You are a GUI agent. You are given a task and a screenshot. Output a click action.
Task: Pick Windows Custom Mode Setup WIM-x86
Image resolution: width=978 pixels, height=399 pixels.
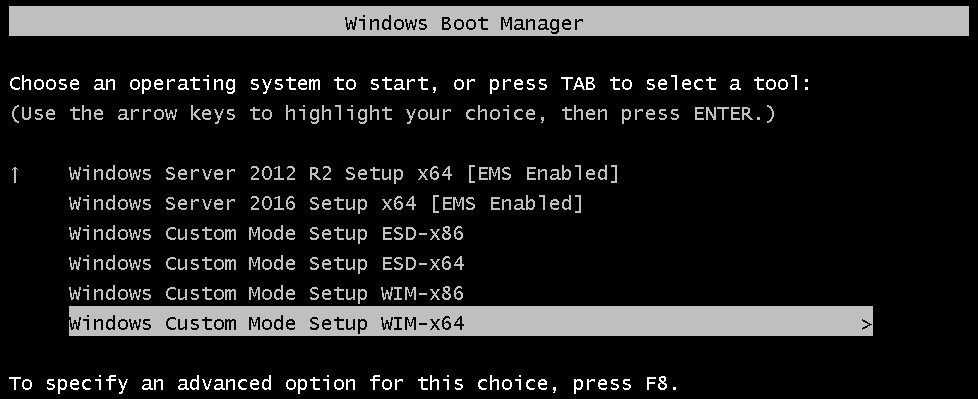[266, 294]
